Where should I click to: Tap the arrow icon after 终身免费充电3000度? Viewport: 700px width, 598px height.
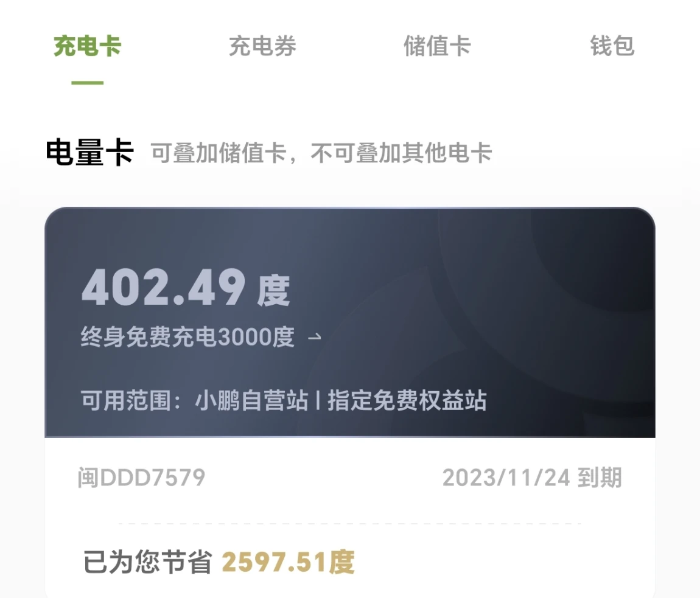click(x=315, y=337)
